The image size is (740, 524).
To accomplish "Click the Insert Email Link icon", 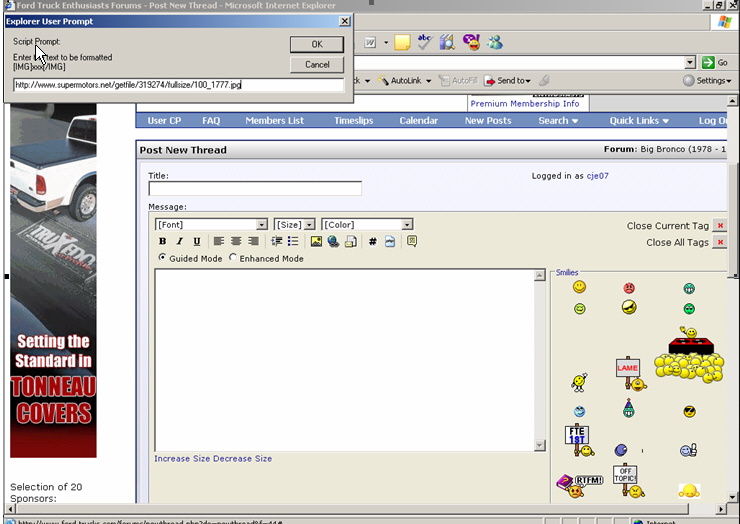I will 351,241.
